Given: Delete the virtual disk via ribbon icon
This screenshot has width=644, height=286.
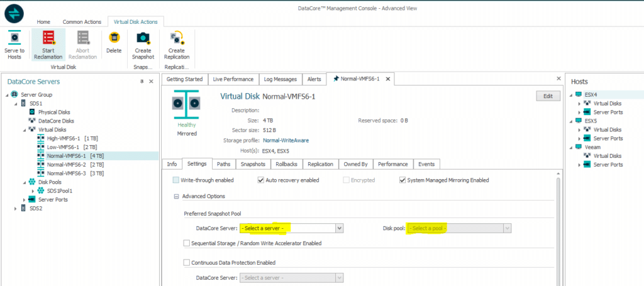Looking at the screenshot, I should (x=114, y=38).
